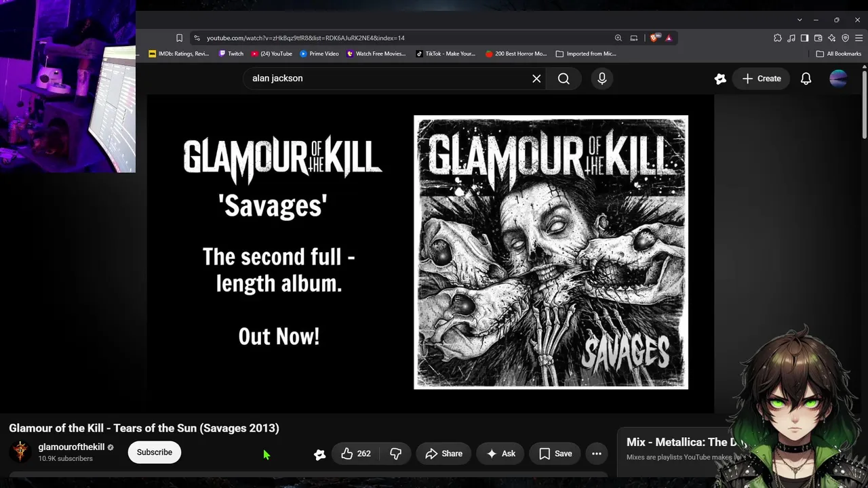Open Brave Leo AI sparkle icon

click(832, 38)
